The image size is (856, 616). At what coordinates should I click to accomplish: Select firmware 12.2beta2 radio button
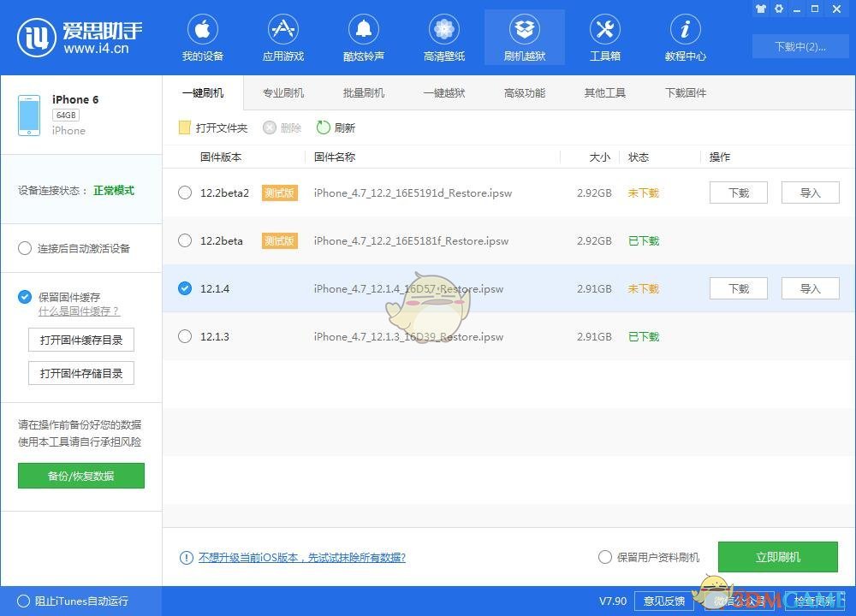pos(185,193)
